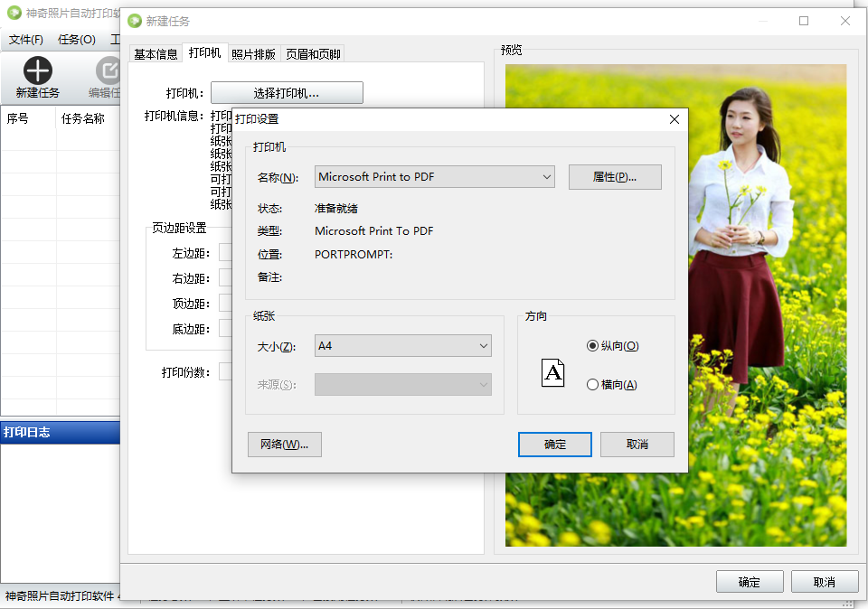
Task: Click 网络(W)... button
Action: click(285, 445)
